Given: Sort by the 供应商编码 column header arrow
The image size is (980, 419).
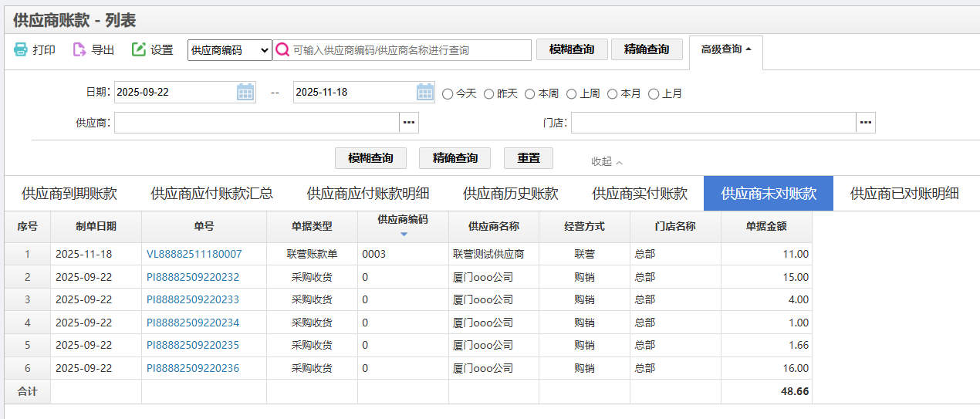Looking at the screenshot, I should coord(404,234).
